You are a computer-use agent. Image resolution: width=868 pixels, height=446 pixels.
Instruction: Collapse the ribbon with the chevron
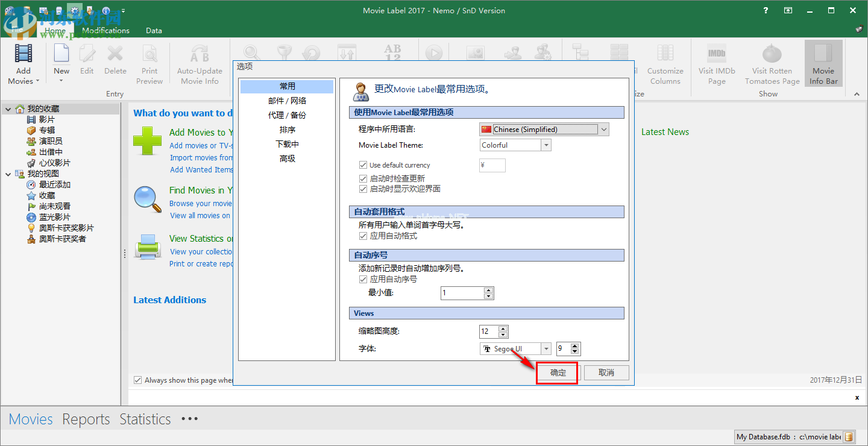coord(856,93)
